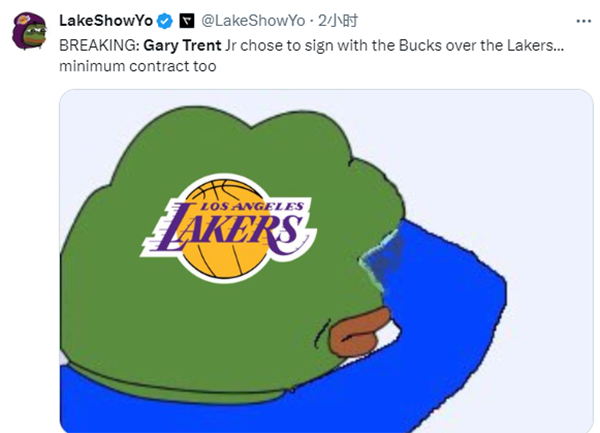Click Pepe's light blue tear
Viewport: 600px width, 433px height.
point(381,258)
